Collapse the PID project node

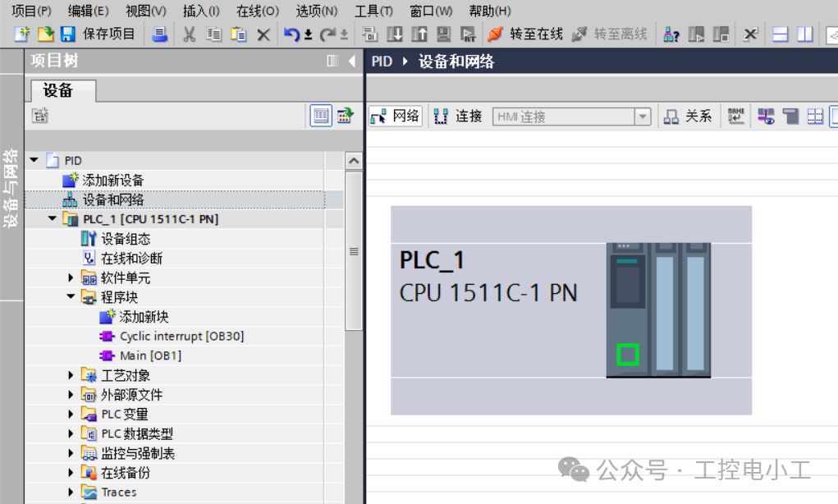coord(34,160)
